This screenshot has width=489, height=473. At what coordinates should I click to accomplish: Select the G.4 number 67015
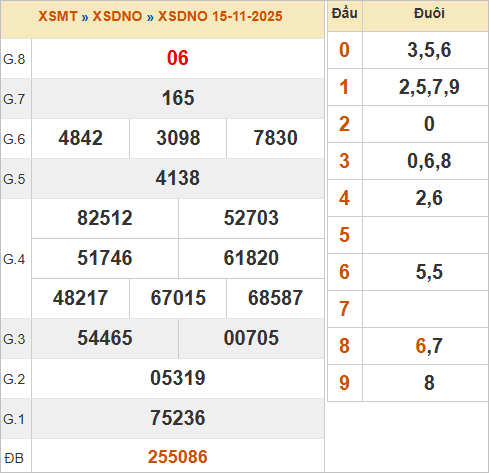tap(178, 298)
